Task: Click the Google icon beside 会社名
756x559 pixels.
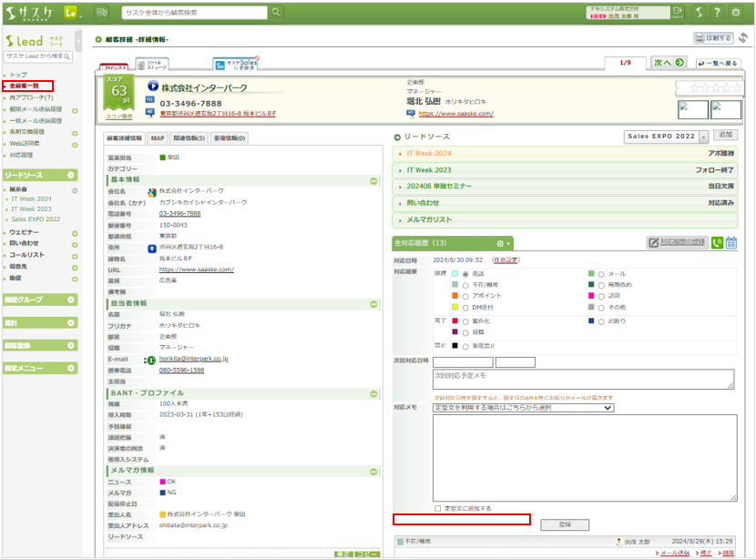Action: point(152,192)
